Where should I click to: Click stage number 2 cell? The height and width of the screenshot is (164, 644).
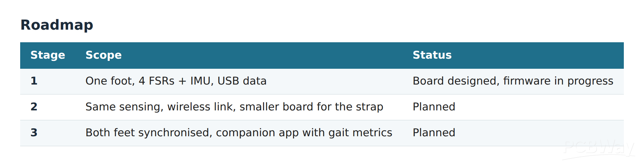pyautogui.click(x=34, y=107)
